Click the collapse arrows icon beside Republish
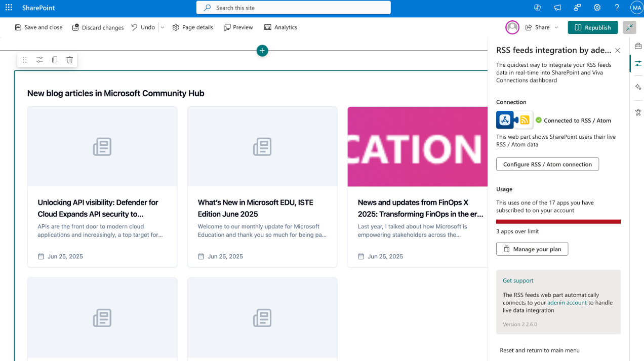Image resolution: width=644 pixels, height=361 pixels. 629,27
